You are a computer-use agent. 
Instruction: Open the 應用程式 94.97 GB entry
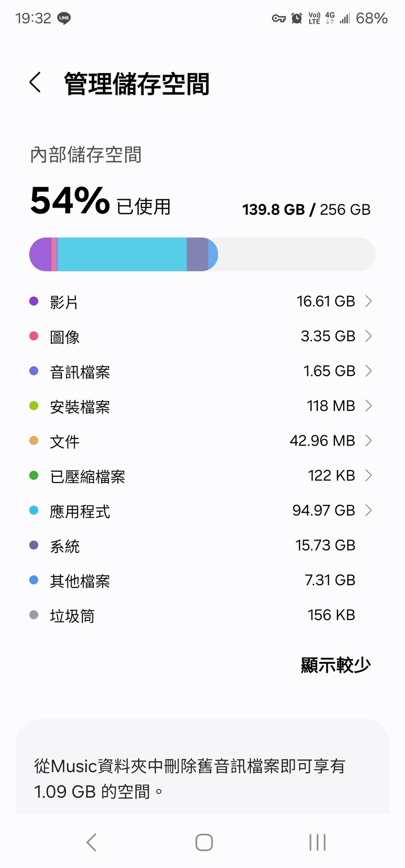pos(202,510)
